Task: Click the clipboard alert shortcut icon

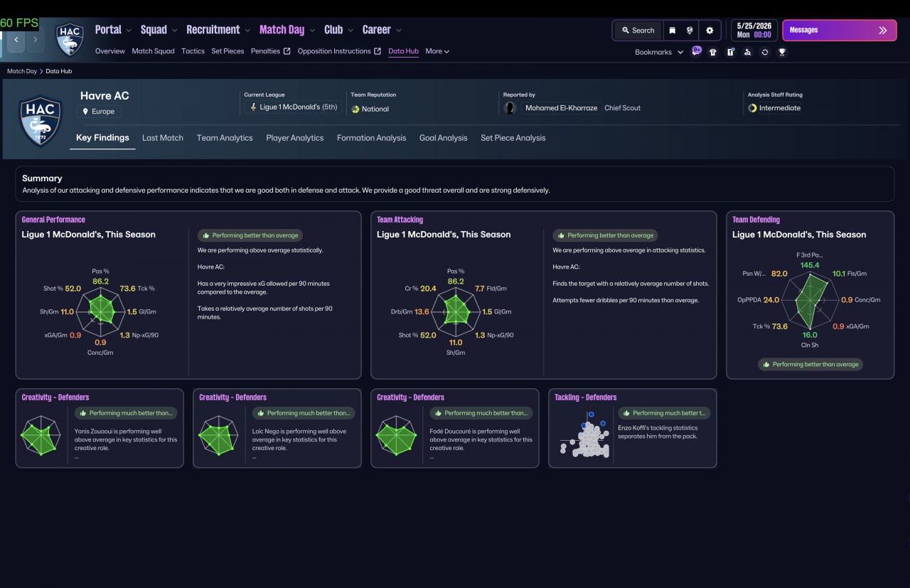Action: tap(730, 52)
